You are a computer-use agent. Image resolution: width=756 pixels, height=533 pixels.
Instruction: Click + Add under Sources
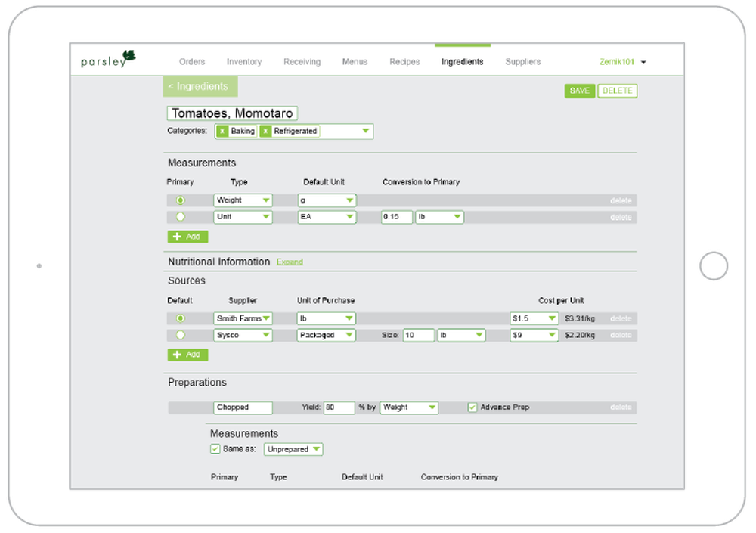187,355
